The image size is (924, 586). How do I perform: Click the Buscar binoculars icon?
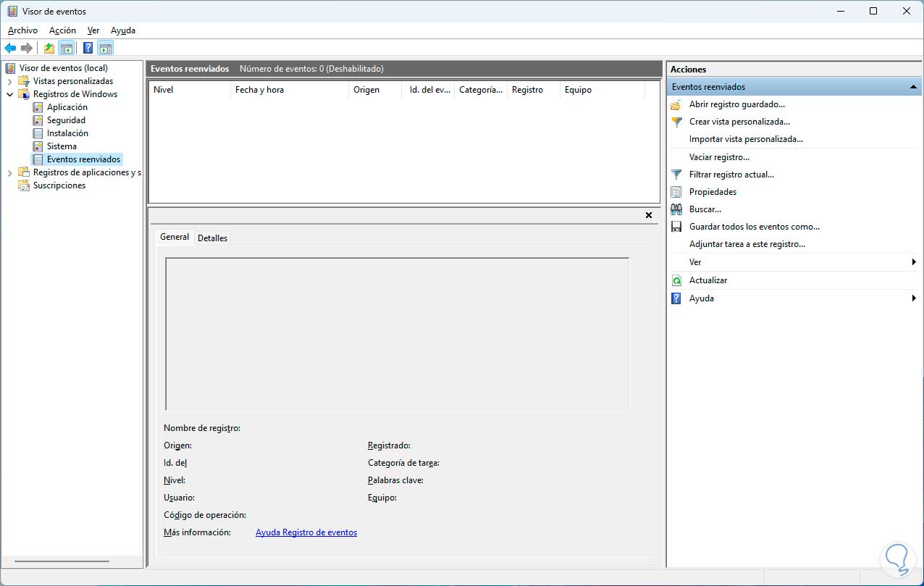tap(676, 209)
